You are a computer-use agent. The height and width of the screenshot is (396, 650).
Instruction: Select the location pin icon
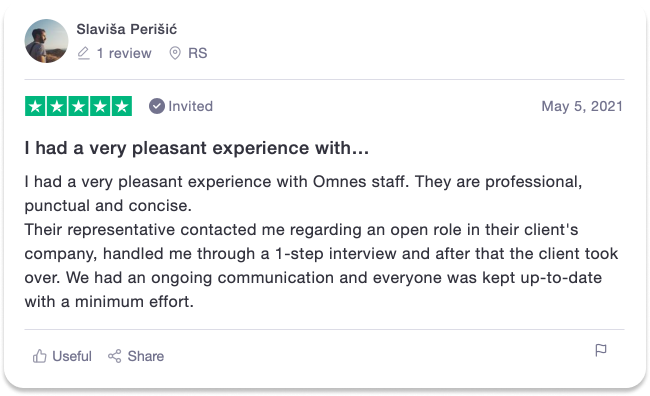click(x=175, y=53)
